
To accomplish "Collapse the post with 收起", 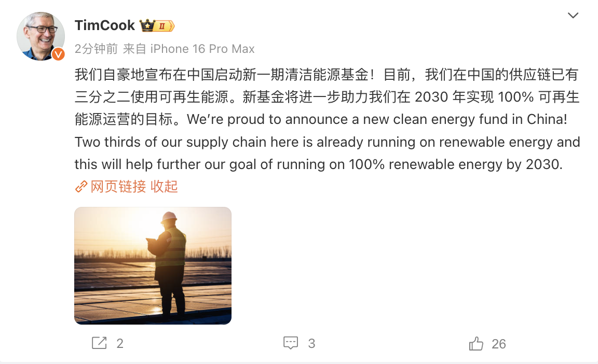I will (164, 187).
